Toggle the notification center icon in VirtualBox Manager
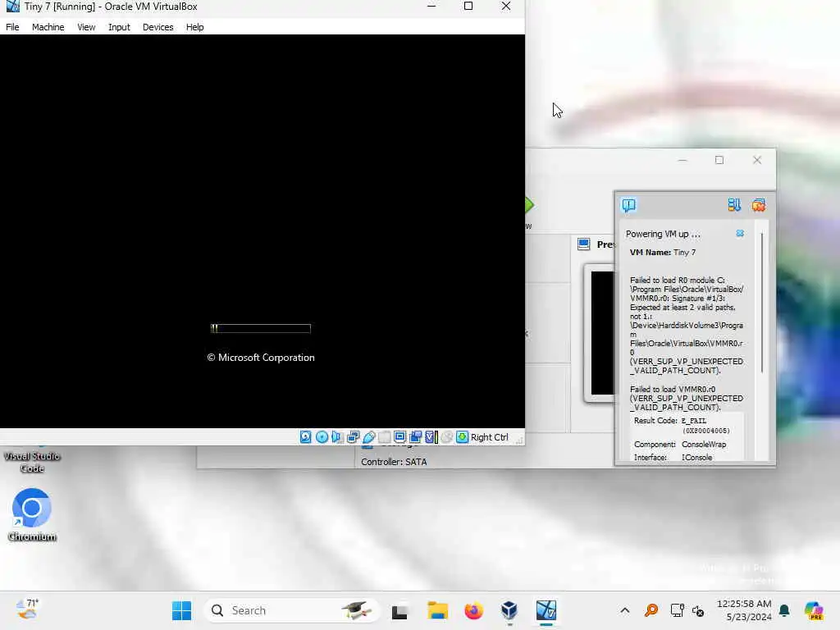Image resolution: width=840 pixels, height=630 pixels. (x=629, y=205)
